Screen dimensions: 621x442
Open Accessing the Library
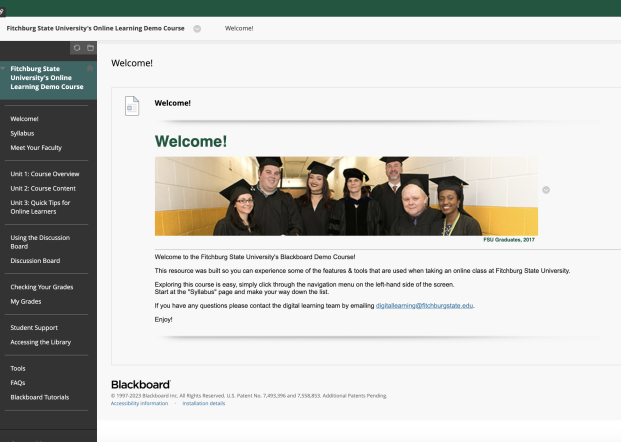click(40, 342)
